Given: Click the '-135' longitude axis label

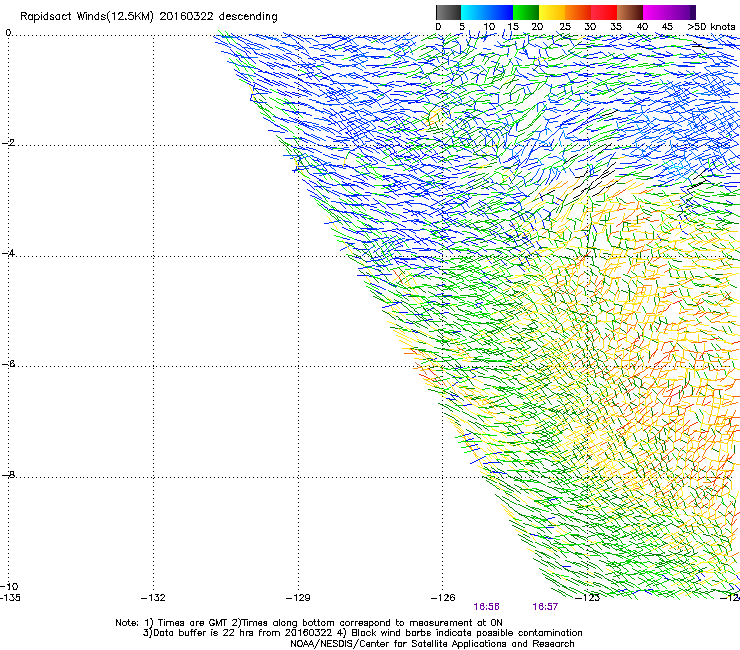Looking at the screenshot, I should click(x=10, y=598).
